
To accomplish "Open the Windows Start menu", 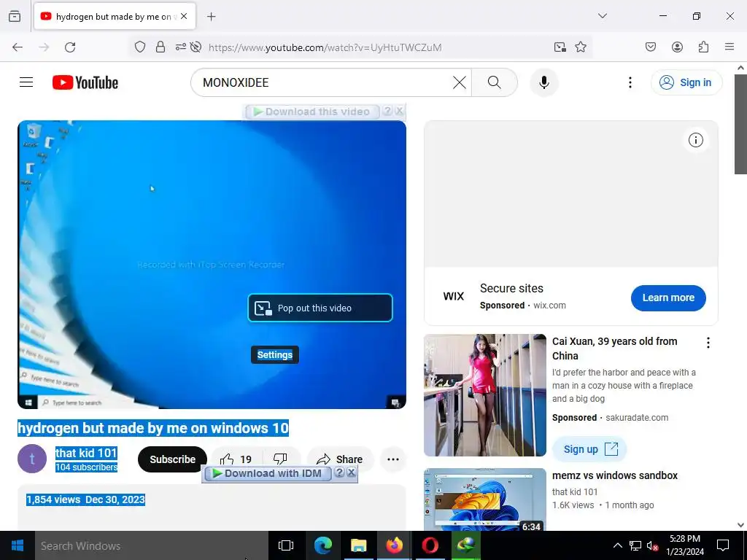I will [18, 545].
